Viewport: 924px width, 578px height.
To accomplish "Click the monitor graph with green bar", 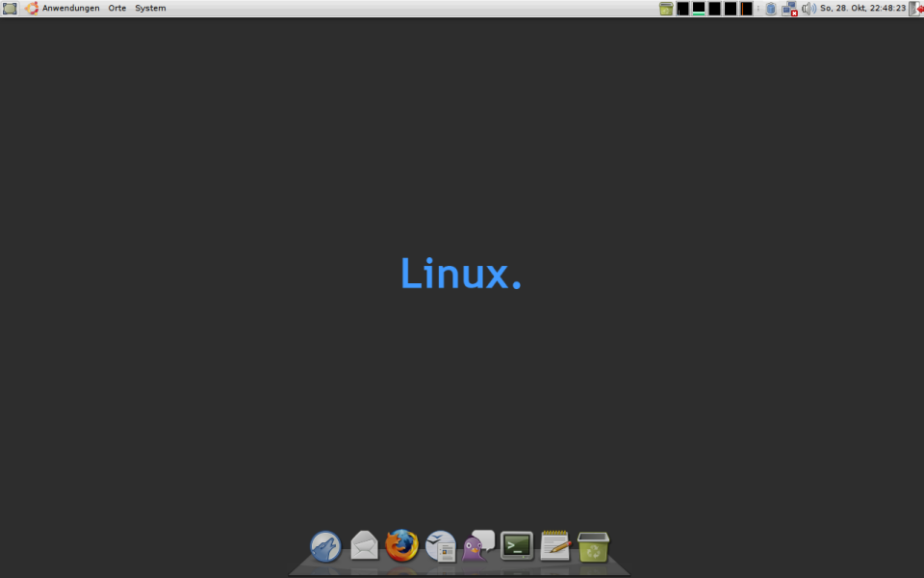I will (x=699, y=9).
